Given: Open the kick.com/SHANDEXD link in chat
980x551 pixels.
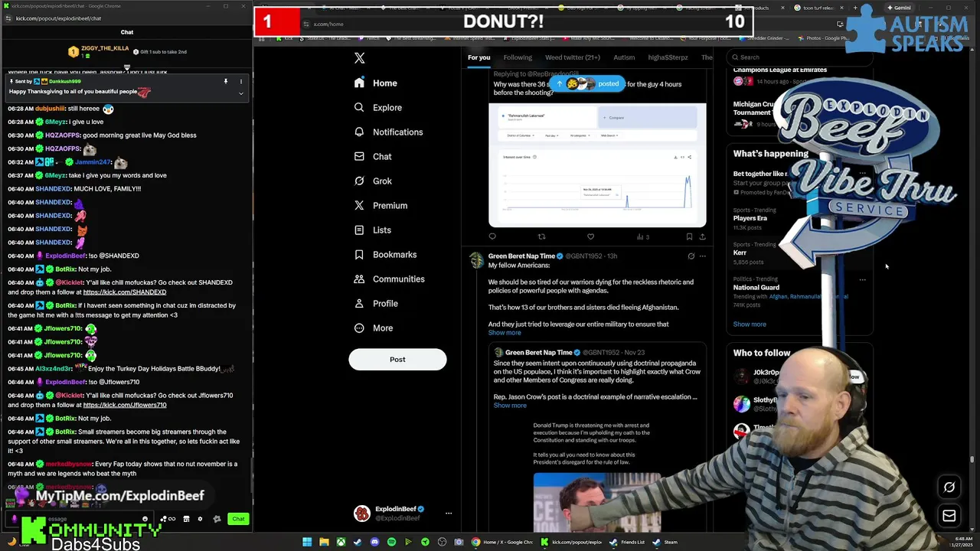Looking at the screenshot, I should [125, 292].
